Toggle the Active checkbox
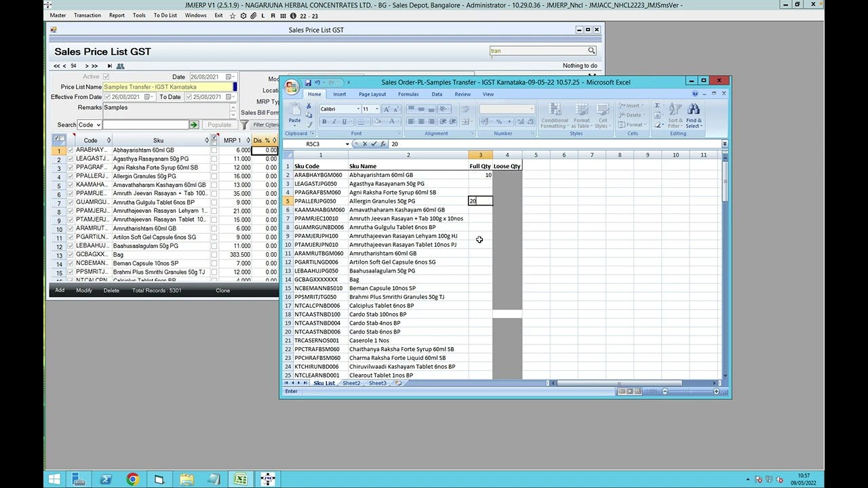 [x=106, y=77]
